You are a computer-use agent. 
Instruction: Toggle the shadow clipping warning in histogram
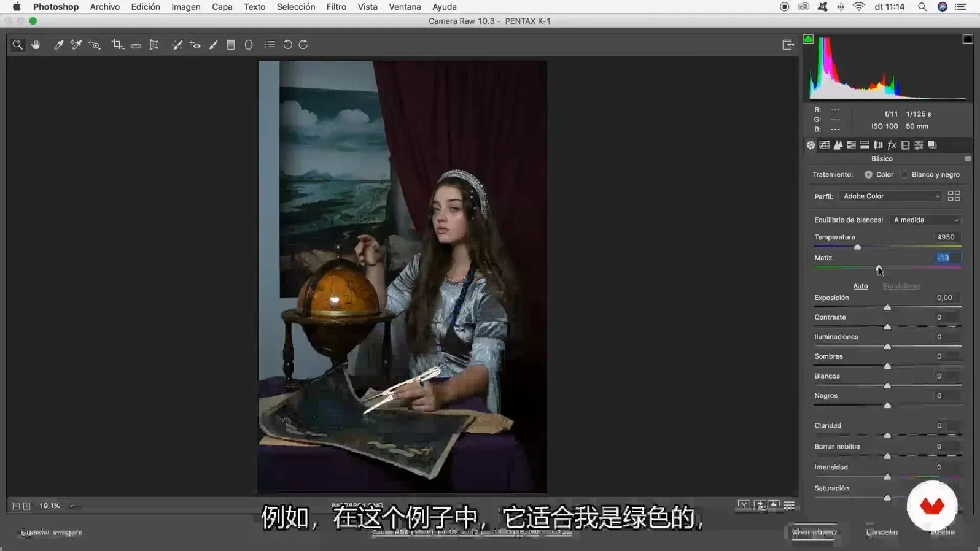[x=808, y=39]
